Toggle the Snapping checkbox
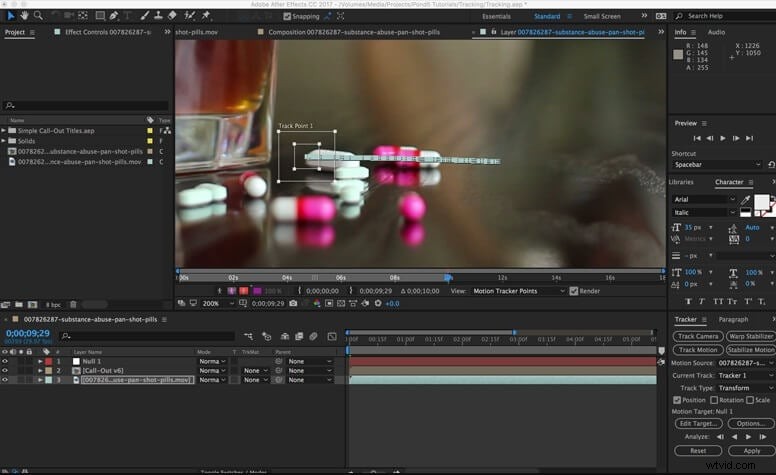The height and width of the screenshot is (475, 776). point(287,16)
